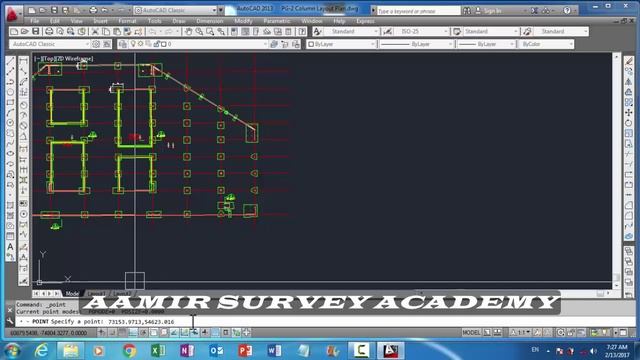Click the Pan hand icon
The width and height of the screenshot is (640, 360).
click(189, 31)
